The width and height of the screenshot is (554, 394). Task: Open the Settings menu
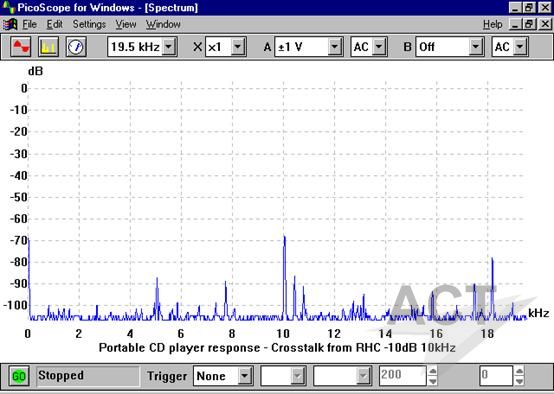point(89,24)
